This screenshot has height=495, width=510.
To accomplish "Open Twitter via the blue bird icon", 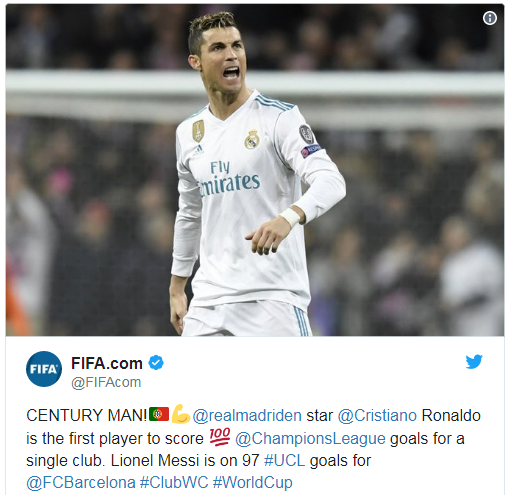I will (474, 362).
